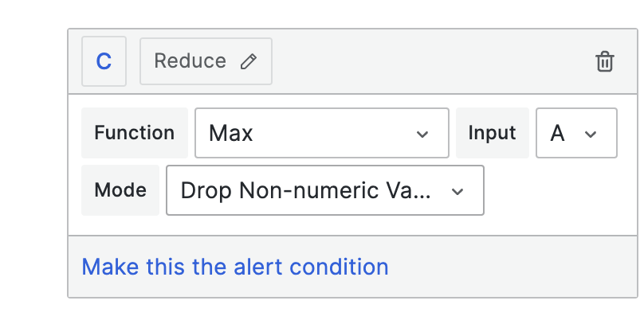Viewport: 644px width, 320px height.
Task: Delete expression C with the trash icon
Action: click(x=605, y=61)
